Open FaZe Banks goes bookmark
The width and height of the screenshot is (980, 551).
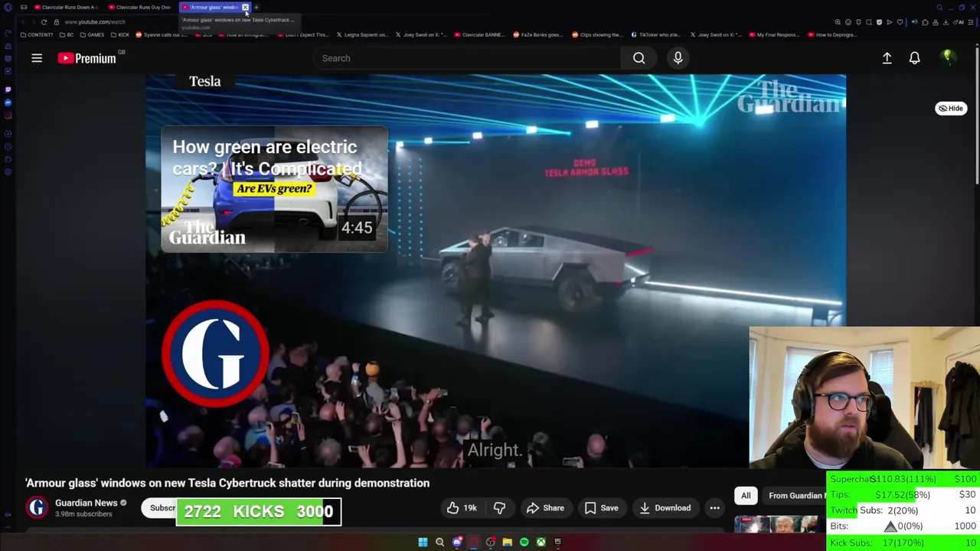point(538,34)
